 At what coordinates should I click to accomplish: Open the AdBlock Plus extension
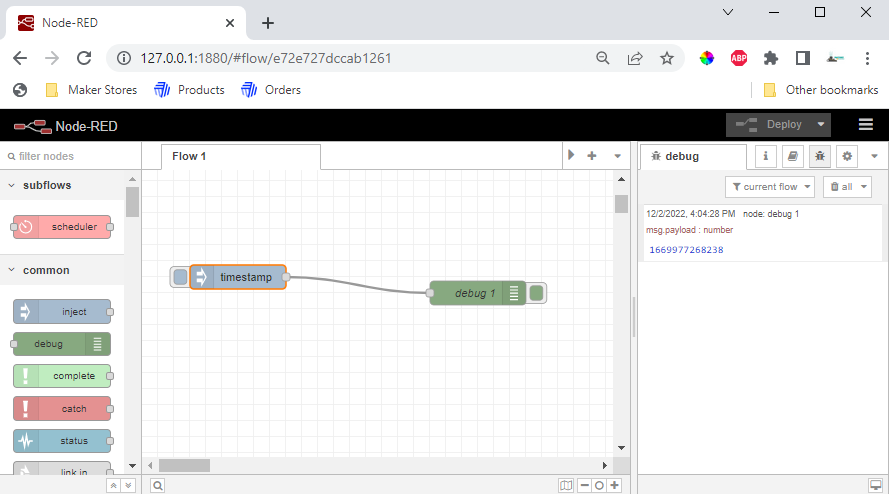[739, 58]
